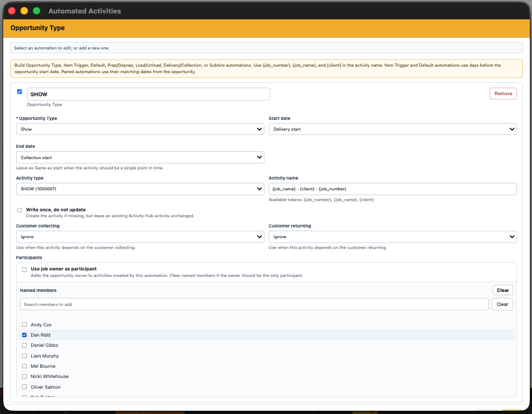The height and width of the screenshot is (414, 532).
Task: Click Available tokens hint text
Action: (321, 199)
